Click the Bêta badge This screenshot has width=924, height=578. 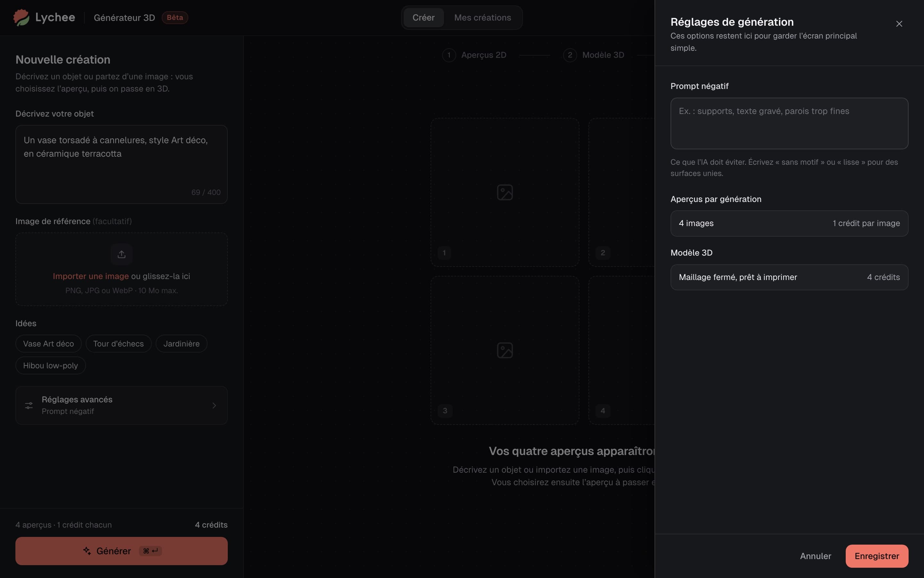click(x=175, y=18)
